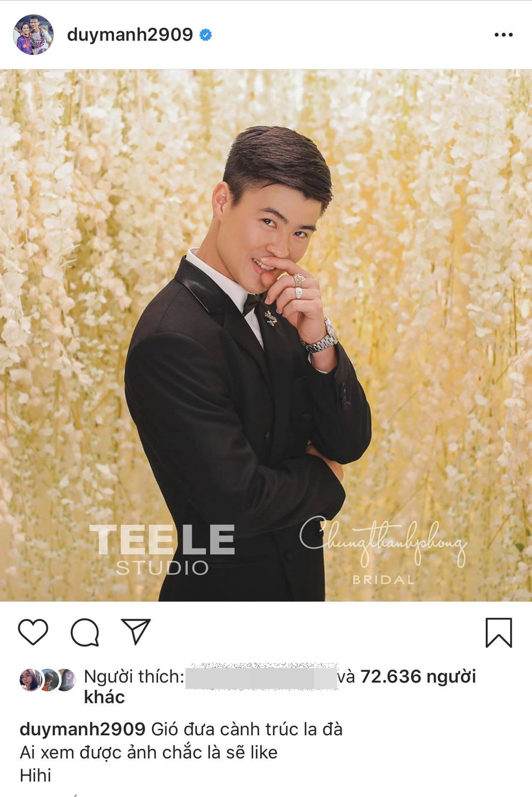Viewport: 532px width, 797px height.
Task: Tap the Hihi caption line
Action: (x=36, y=775)
